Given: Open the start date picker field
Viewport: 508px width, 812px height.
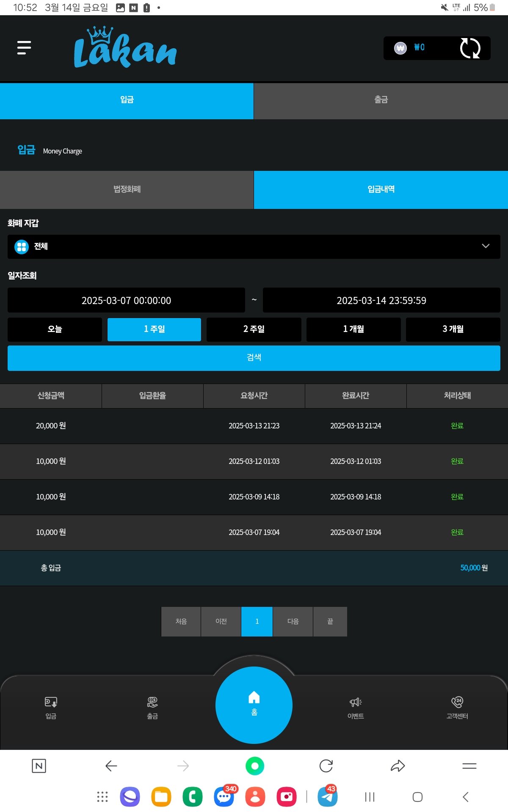Looking at the screenshot, I should click(x=126, y=300).
